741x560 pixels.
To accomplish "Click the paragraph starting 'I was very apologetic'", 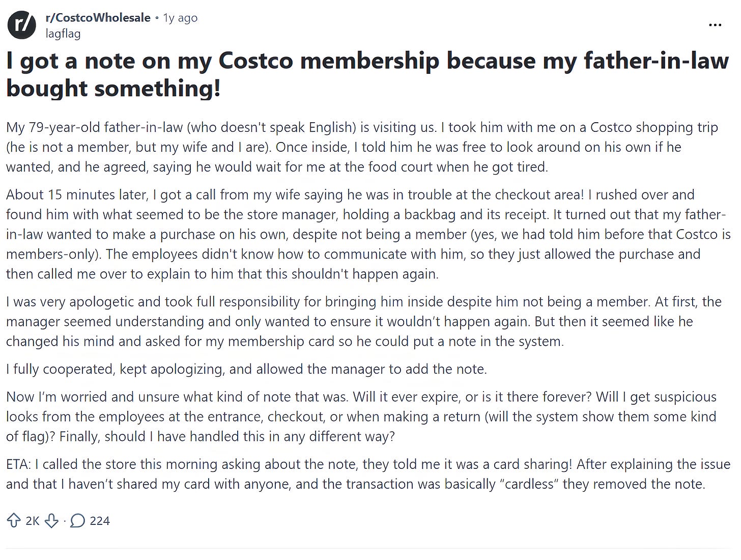I will click(x=364, y=321).
